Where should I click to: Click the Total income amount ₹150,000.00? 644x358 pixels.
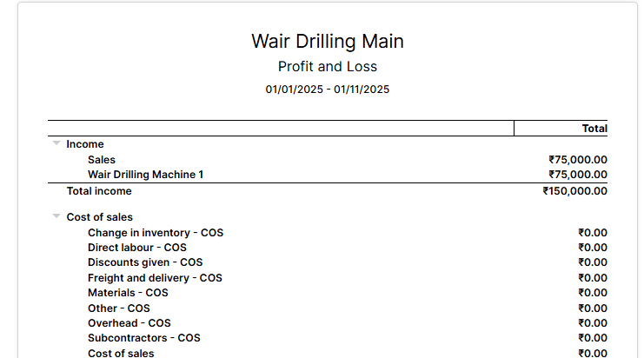tap(574, 191)
